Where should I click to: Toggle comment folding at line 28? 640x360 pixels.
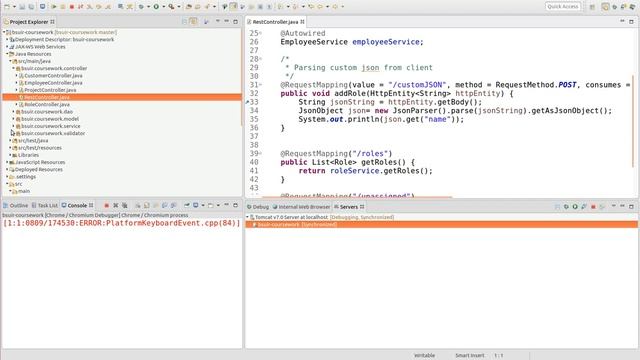261,59
